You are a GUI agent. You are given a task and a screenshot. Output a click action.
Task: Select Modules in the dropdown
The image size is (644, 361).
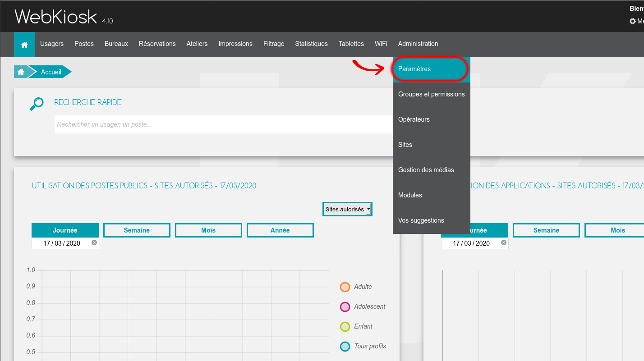(x=432, y=196)
